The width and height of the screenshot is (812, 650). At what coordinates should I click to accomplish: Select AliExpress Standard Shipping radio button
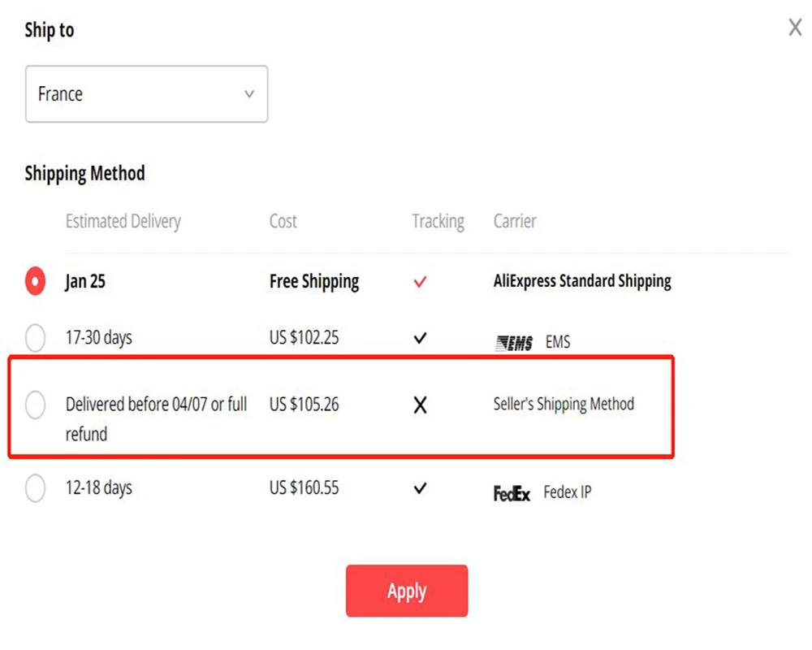(35, 282)
